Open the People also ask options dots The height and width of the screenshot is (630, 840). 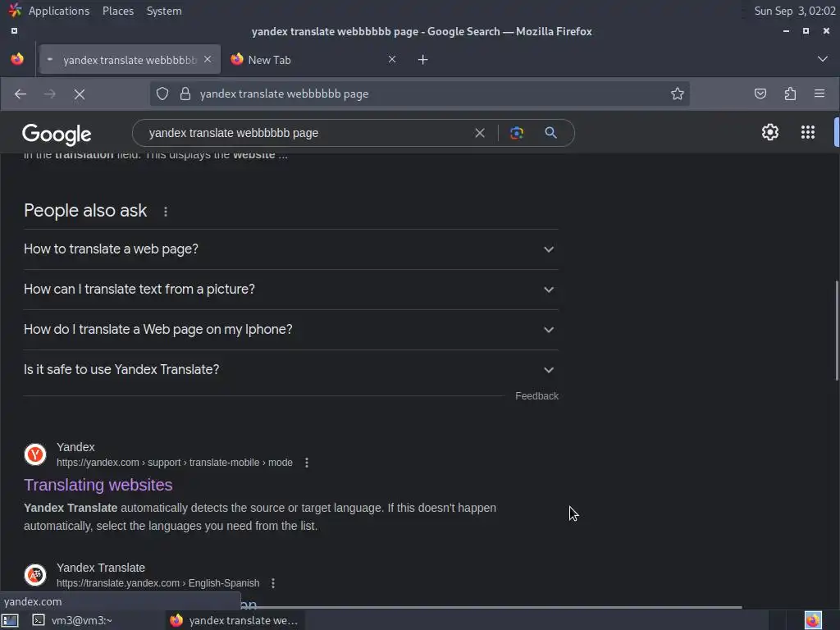point(166,212)
